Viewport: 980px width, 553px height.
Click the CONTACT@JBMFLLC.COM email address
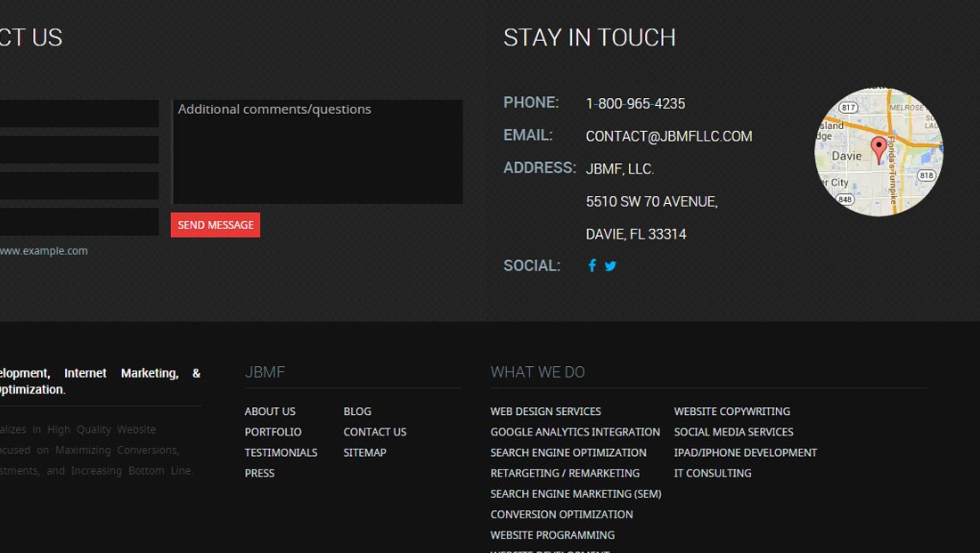coord(669,136)
